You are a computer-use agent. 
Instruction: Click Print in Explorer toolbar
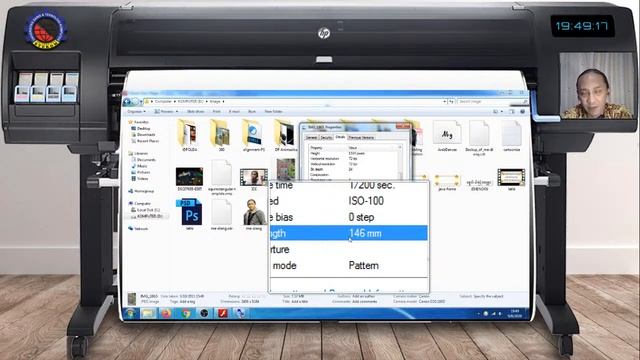click(217, 111)
